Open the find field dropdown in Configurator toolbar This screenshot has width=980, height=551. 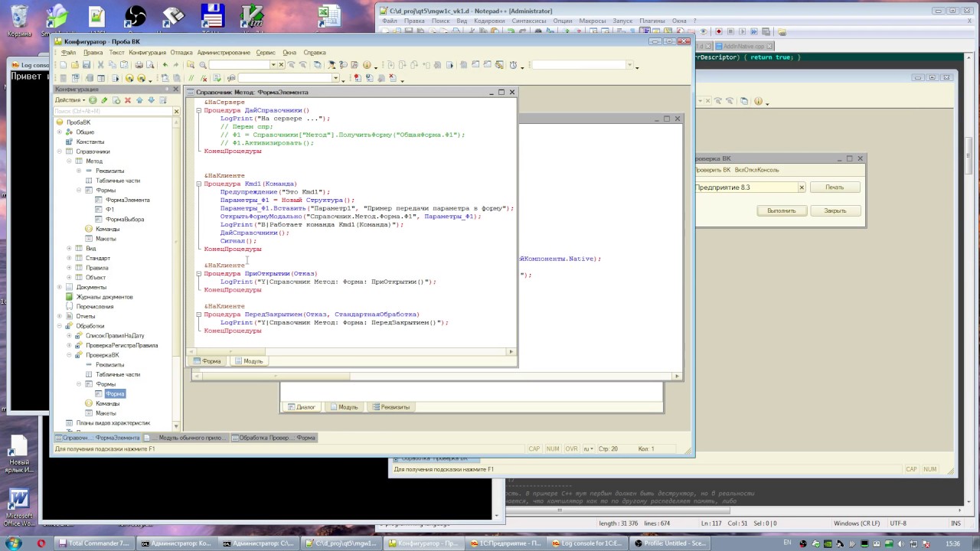[x=273, y=65]
